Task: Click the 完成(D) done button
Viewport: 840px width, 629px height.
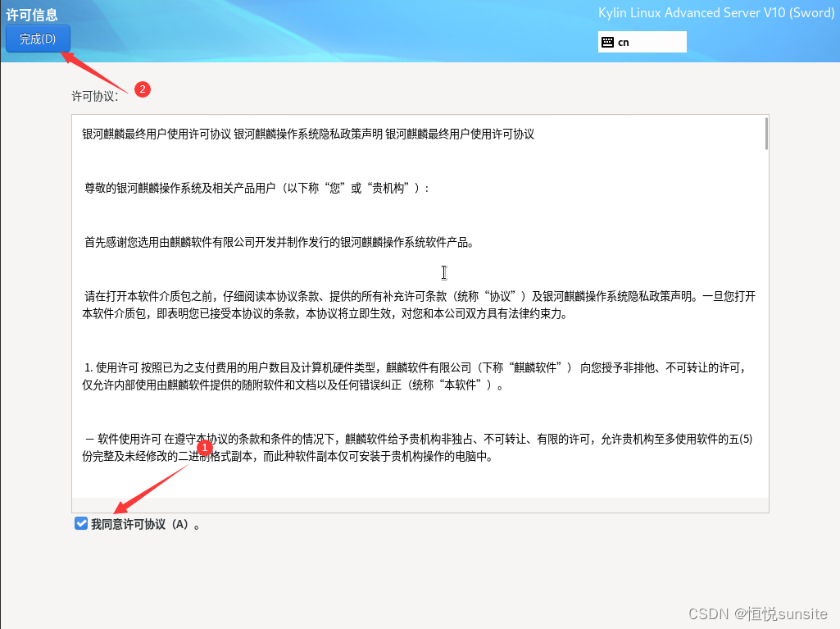Action: pyautogui.click(x=38, y=39)
